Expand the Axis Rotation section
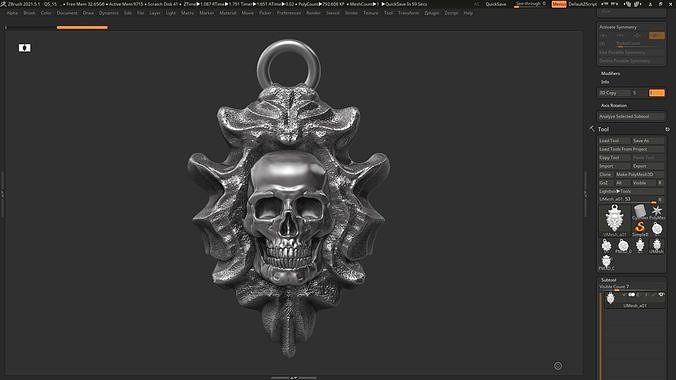Image resolution: width=676 pixels, height=380 pixels. coord(614,105)
